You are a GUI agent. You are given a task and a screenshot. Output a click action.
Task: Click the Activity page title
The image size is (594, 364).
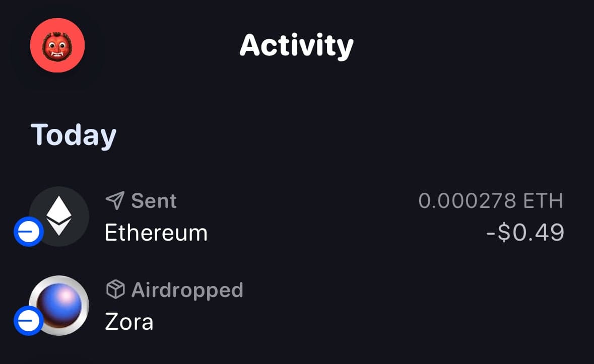(x=296, y=46)
